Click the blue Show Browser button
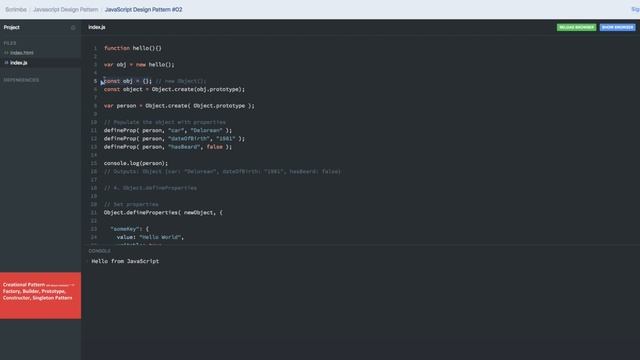This screenshot has width=640, height=360. coord(618,27)
